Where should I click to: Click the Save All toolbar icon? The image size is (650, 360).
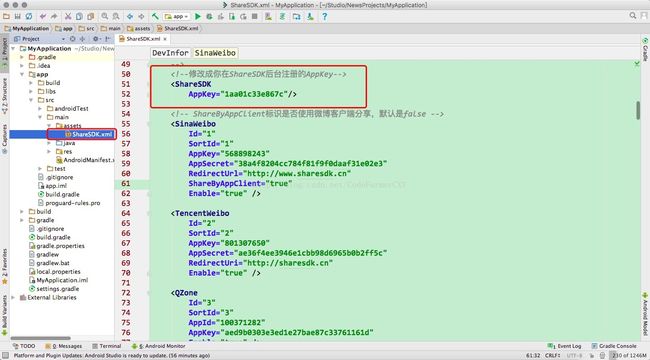pyautogui.click(x=17, y=17)
